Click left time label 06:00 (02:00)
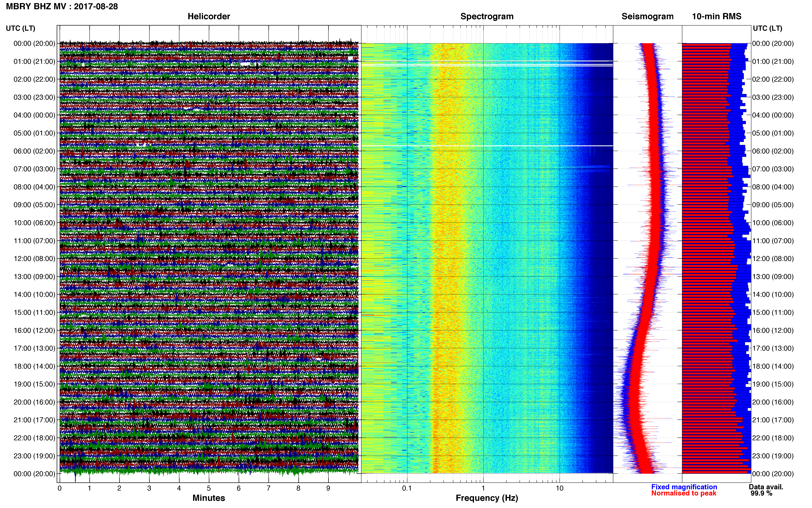This screenshot has height=508, width=812. (34, 151)
